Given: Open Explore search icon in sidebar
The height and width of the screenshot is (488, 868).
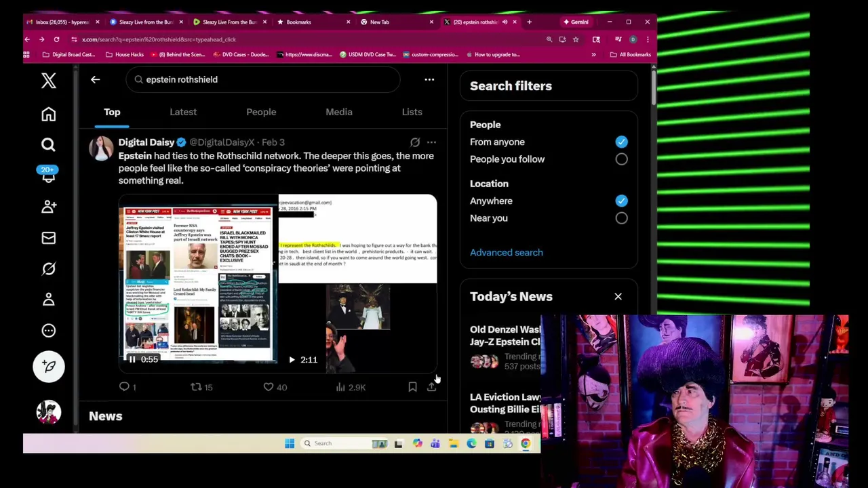Looking at the screenshot, I should click(48, 144).
